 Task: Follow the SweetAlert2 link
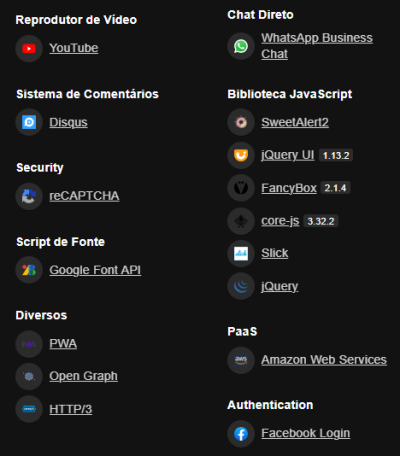click(x=295, y=122)
